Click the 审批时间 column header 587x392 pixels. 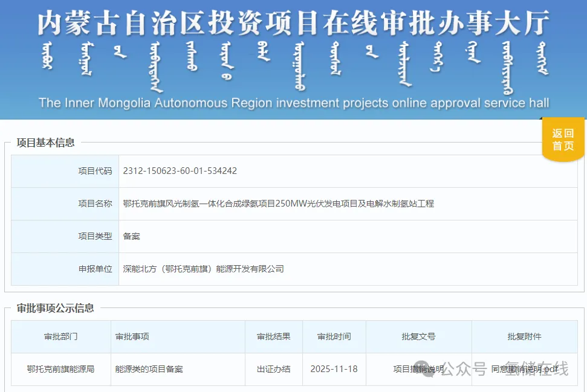point(334,336)
